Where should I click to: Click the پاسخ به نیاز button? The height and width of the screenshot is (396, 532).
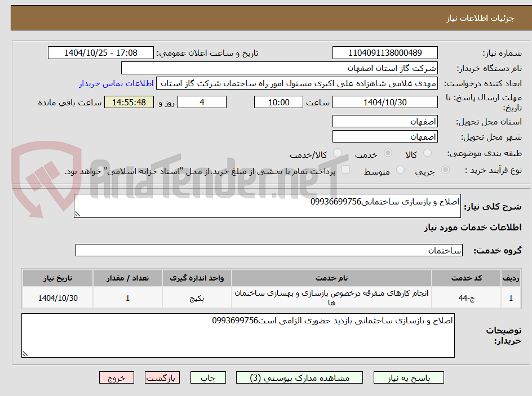point(409,377)
